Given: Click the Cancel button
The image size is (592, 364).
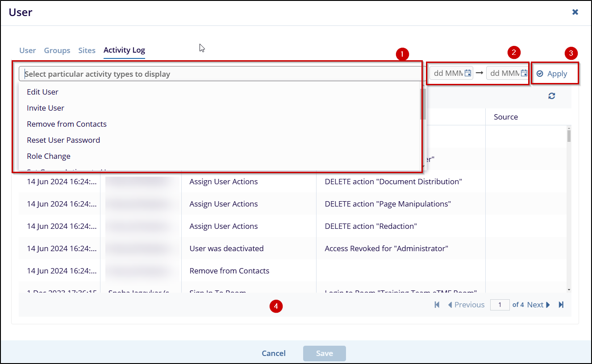Looking at the screenshot, I should [273, 353].
